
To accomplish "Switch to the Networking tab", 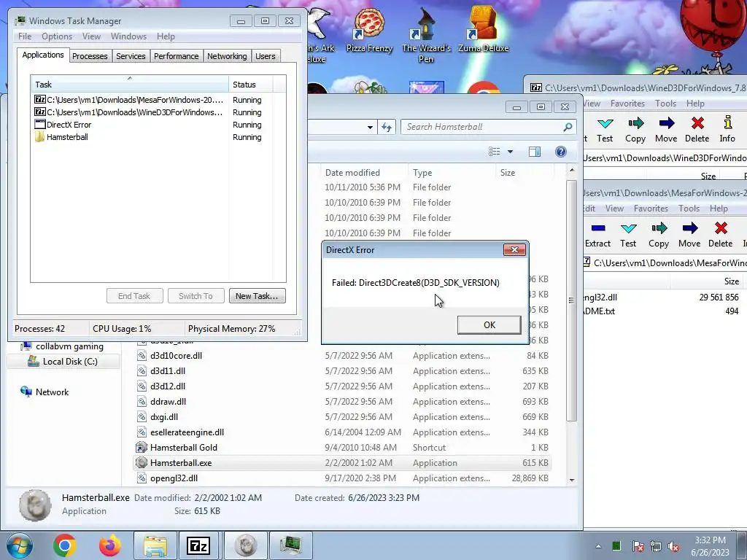I will tap(227, 56).
